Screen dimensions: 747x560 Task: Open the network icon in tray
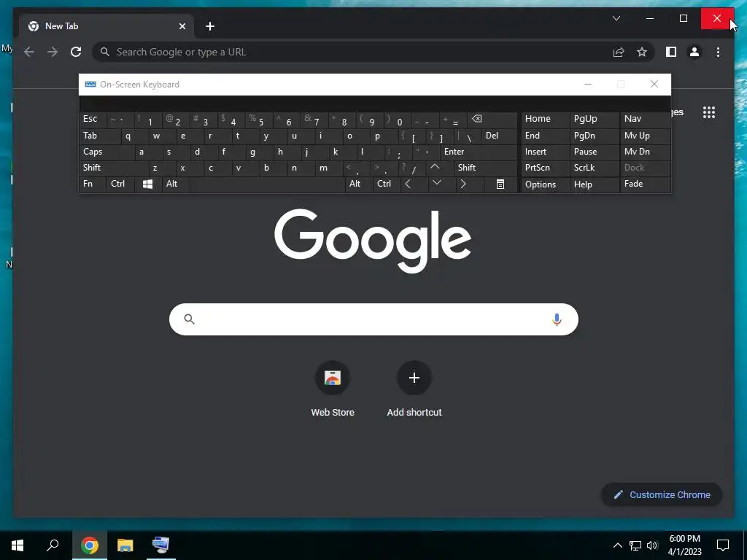(635, 545)
